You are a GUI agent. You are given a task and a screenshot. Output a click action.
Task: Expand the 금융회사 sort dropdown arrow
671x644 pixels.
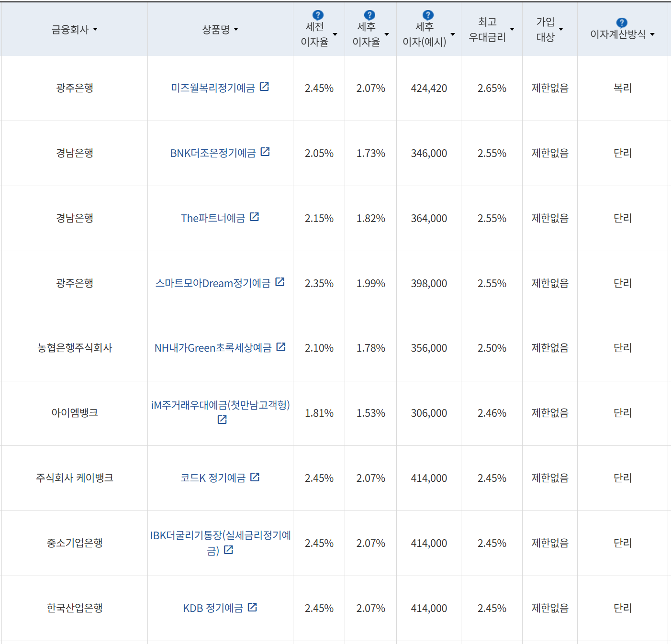coord(95,29)
